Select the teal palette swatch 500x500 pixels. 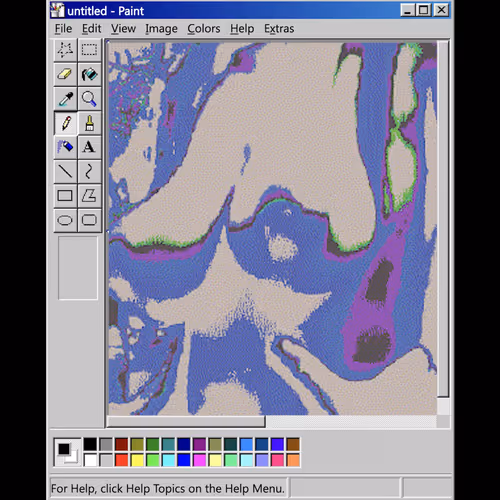tap(168, 444)
